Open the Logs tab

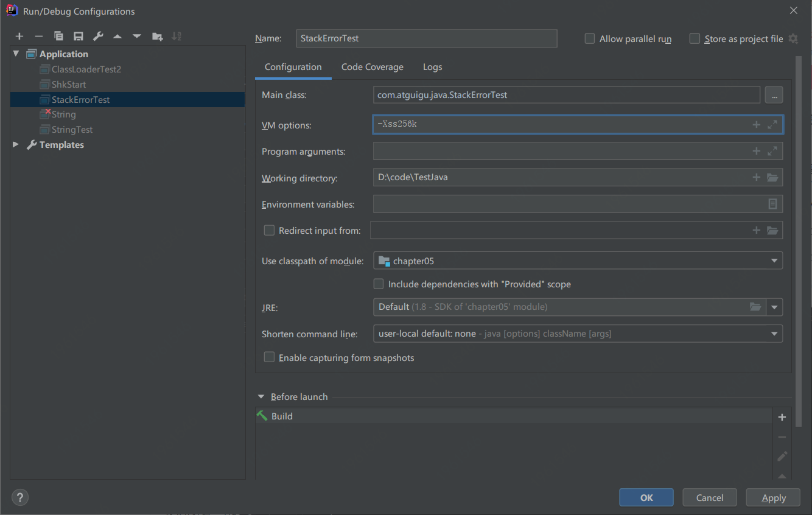[x=432, y=67]
